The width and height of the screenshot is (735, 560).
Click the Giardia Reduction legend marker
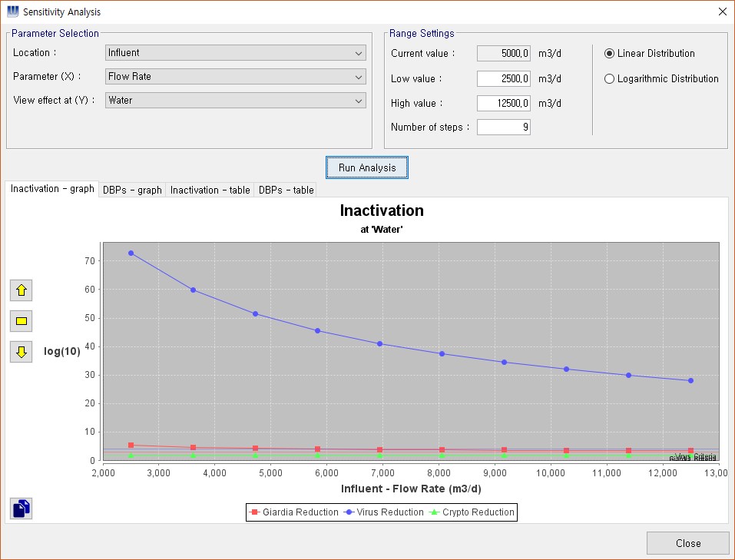point(254,512)
